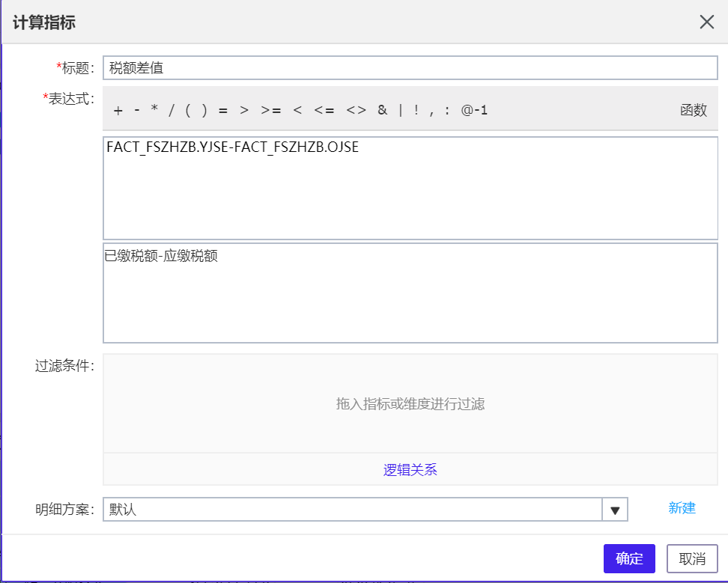Viewport: 728px width, 583px height.
Task: Insert the greater-than operator
Action: tap(244, 110)
